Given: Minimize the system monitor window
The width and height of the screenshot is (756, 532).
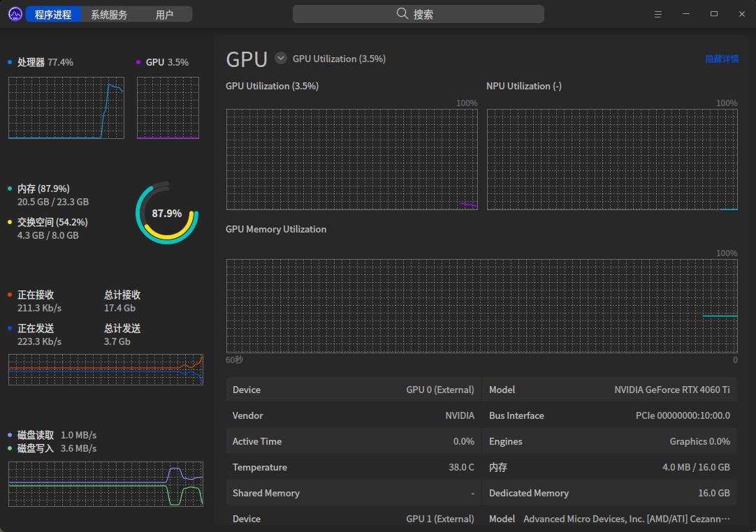Looking at the screenshot, I should [x=685, y=14].
